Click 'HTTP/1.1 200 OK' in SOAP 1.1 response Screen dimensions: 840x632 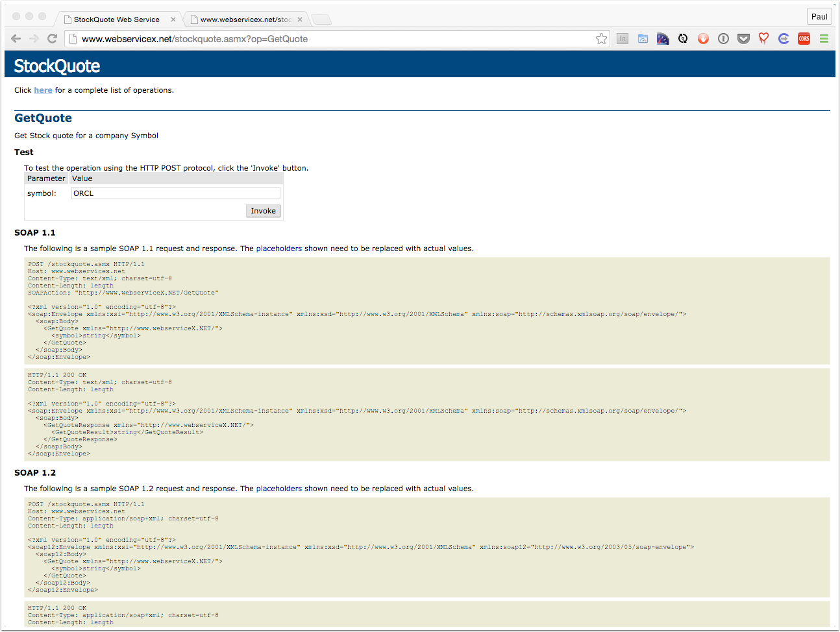pyautogui.click(x=57, y=375)
